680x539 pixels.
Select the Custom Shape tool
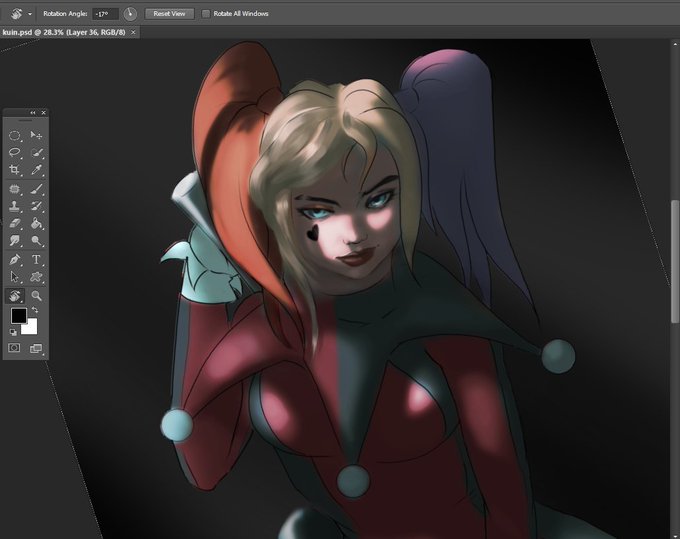pyautogui.click(x=36, y=277)
